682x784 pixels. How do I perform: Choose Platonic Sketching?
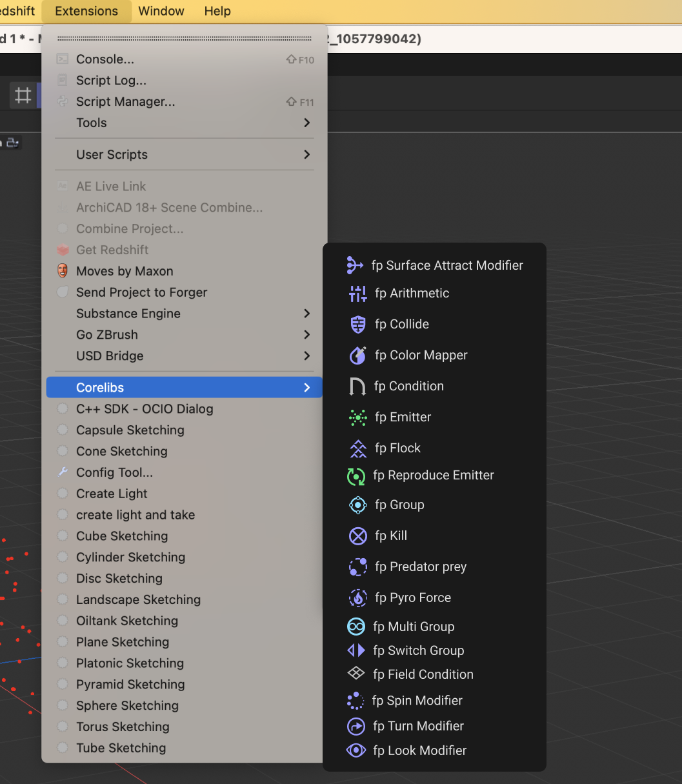point(185,664)
